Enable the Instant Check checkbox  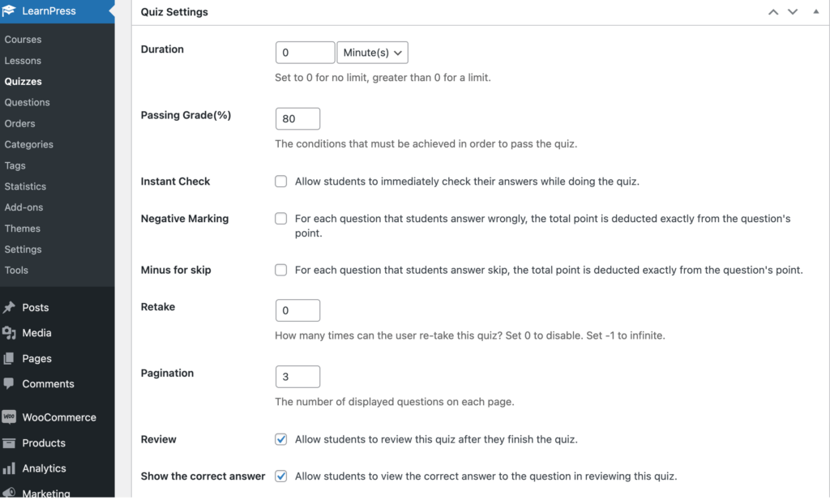pos(281,182)
